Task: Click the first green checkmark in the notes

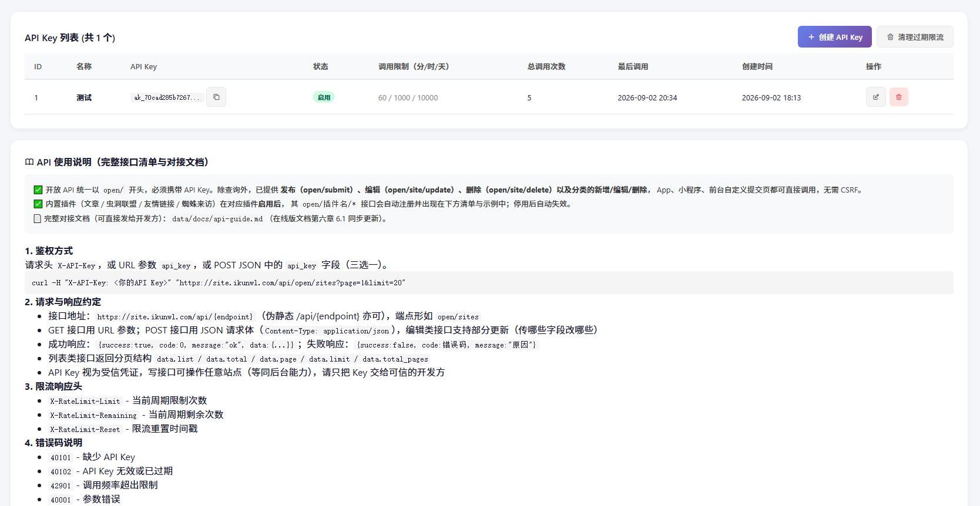Action: point(38,190)
